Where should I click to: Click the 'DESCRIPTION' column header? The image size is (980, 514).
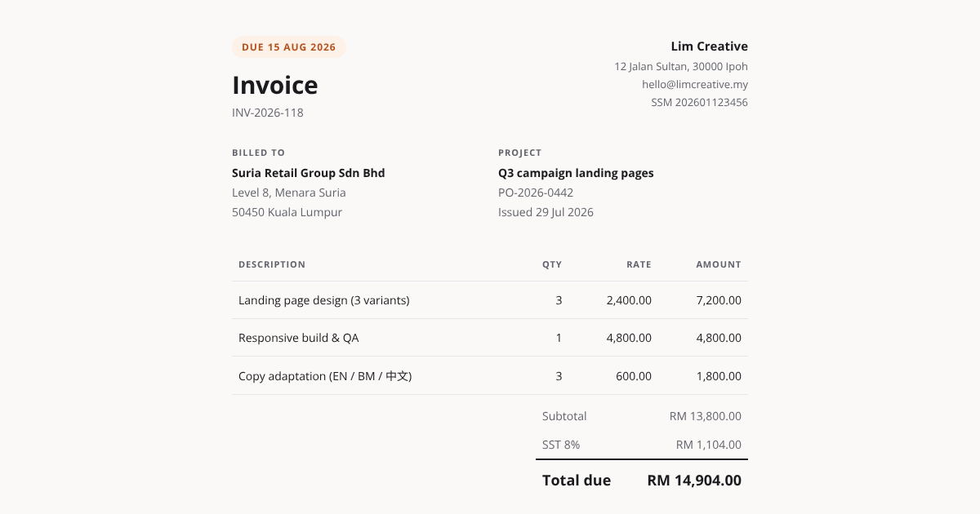pyautogui.click(x=272, y=264)
